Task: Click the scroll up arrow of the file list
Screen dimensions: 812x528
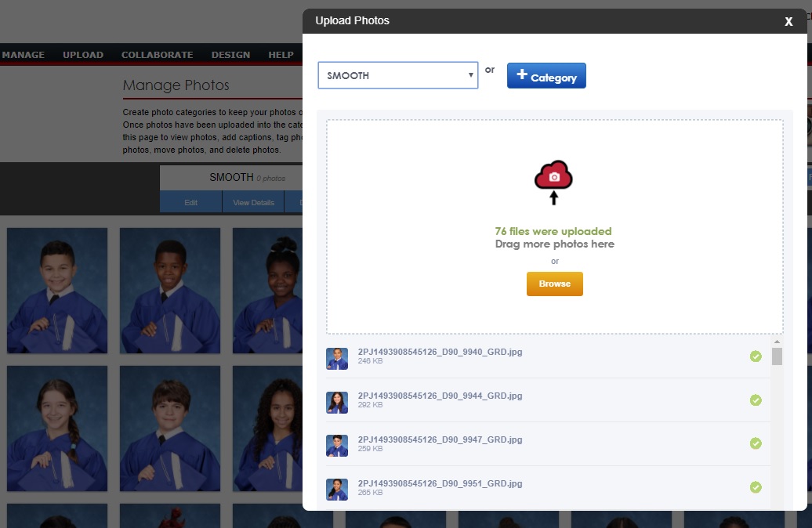Action: tap(777, 342)
